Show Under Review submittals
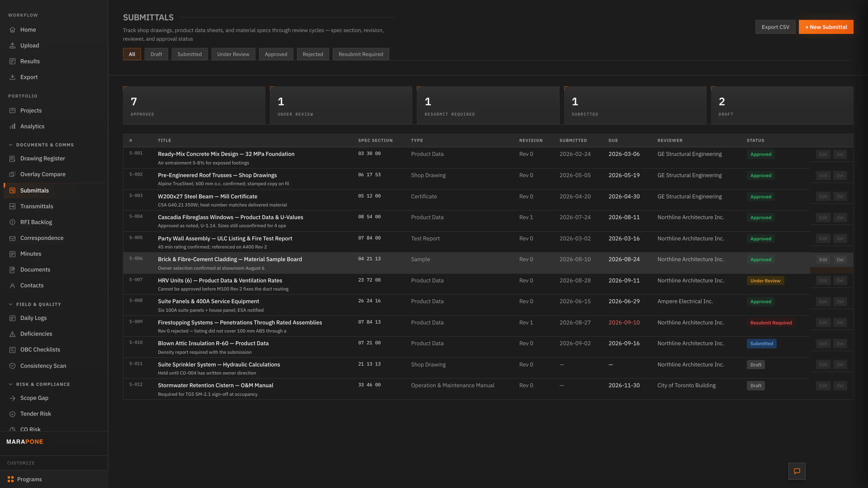The image size is (868, 488). [233, 54]
